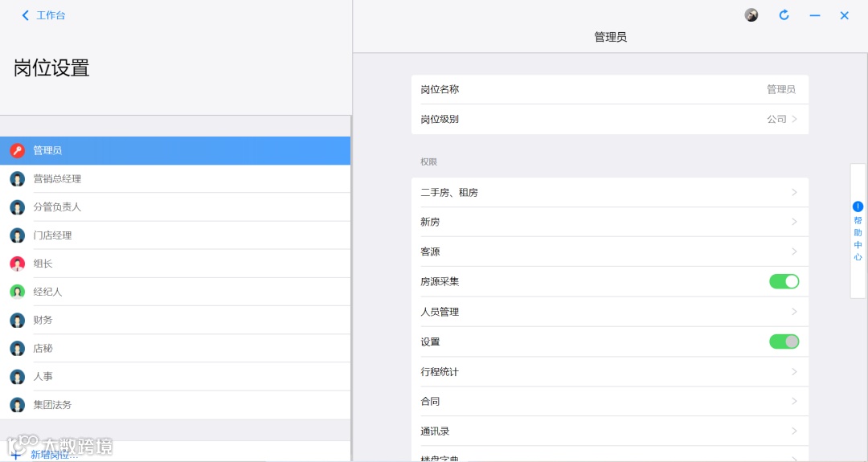Click the 岗位名称 field value 管理员
The image size is (868, 462).
click(780, 89)
